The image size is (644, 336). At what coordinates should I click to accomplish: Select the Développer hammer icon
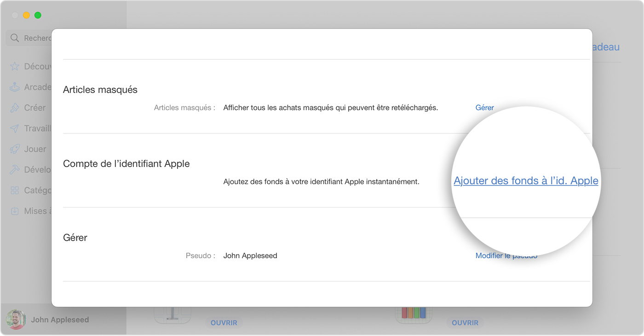pyautogui.click(x=15, y=170)
